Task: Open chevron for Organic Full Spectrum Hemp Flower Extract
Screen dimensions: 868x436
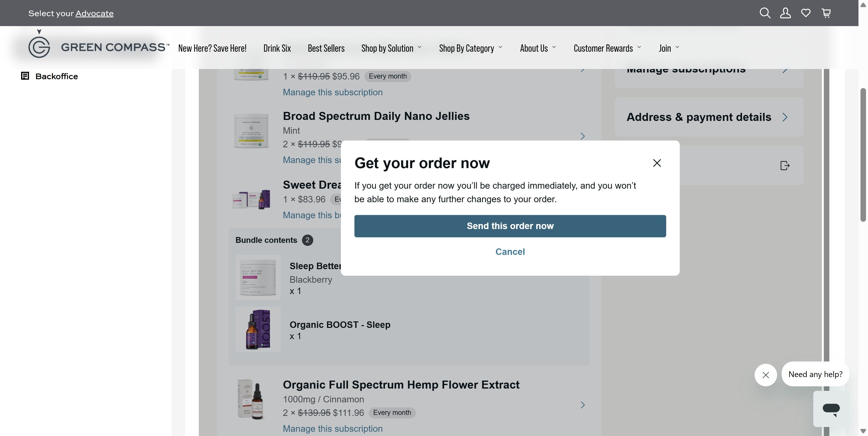Action: (x=583, y=405)
